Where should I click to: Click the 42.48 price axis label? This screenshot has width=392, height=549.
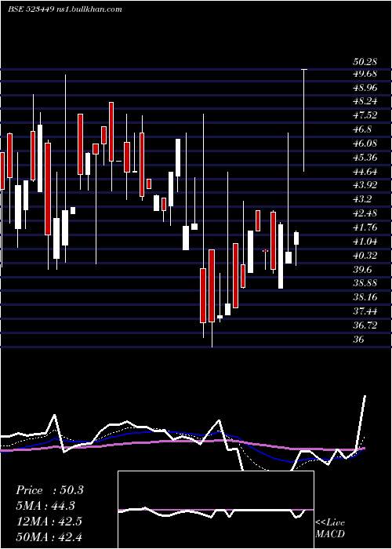(x=365, y=213)
